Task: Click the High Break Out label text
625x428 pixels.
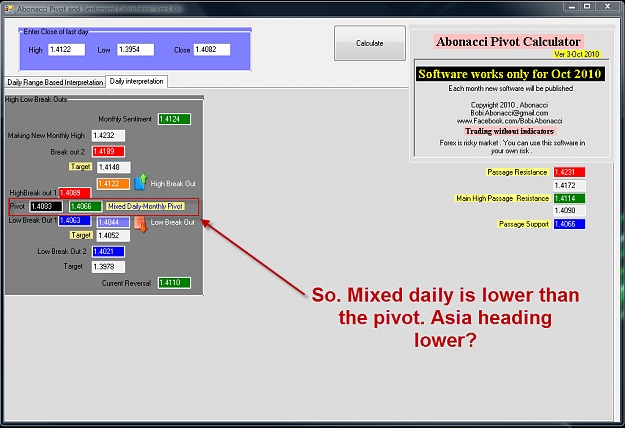Action: [x=173, y=184]
